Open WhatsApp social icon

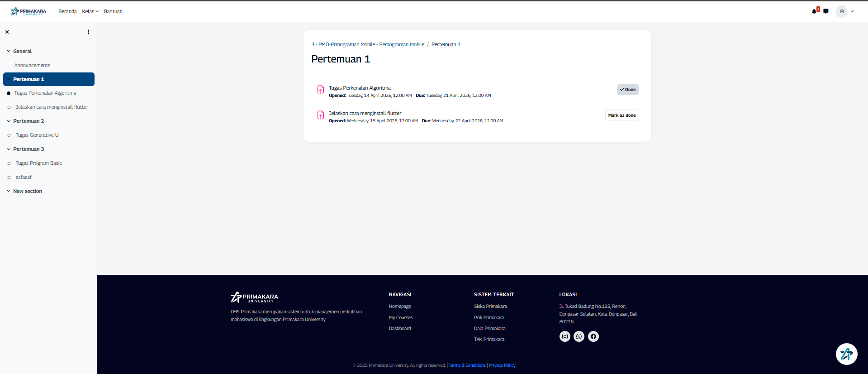pos(579,336)
